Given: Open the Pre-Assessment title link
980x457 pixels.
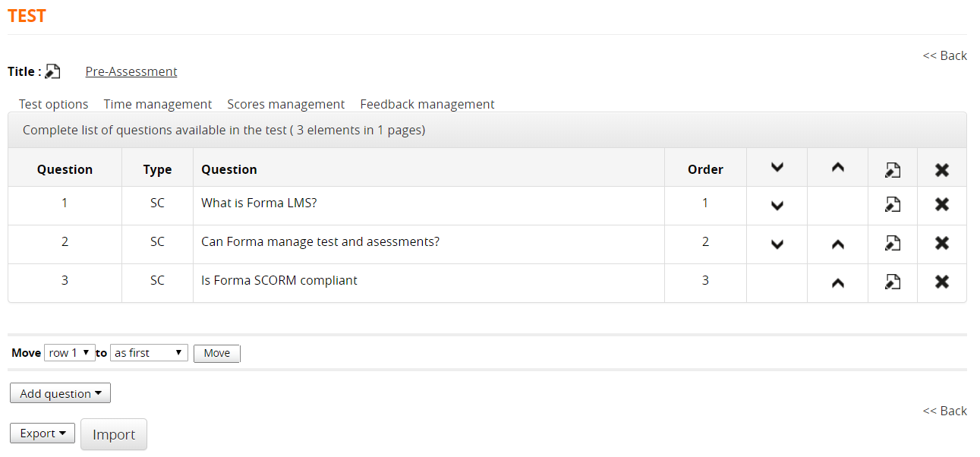Looking at the screenshot, I should [x=131, y=71].
